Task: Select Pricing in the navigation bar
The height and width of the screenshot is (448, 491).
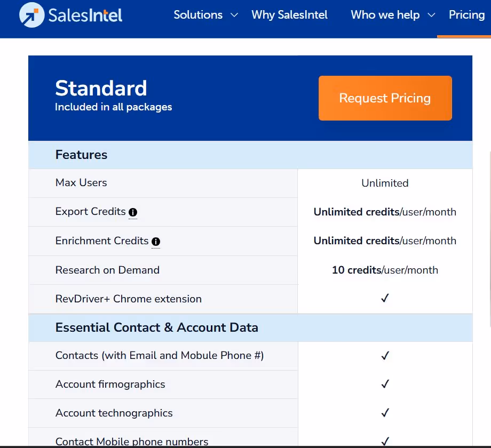Action: pyautogui.click(x=466, y=15)
